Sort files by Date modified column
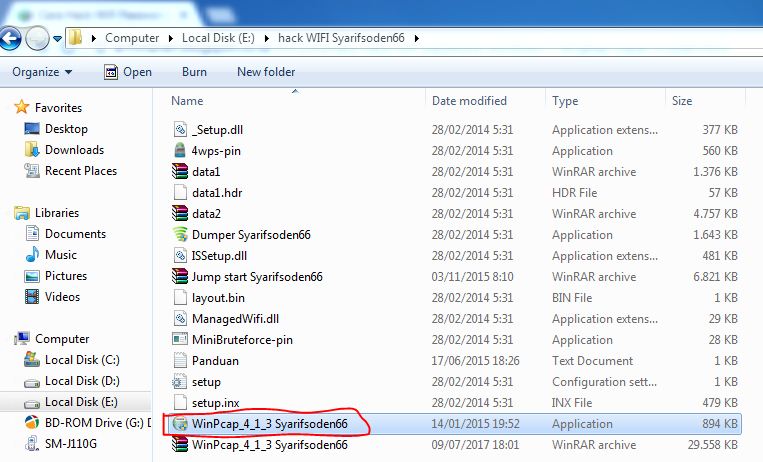This screenshot has width=763, height=462. (469, 101)
